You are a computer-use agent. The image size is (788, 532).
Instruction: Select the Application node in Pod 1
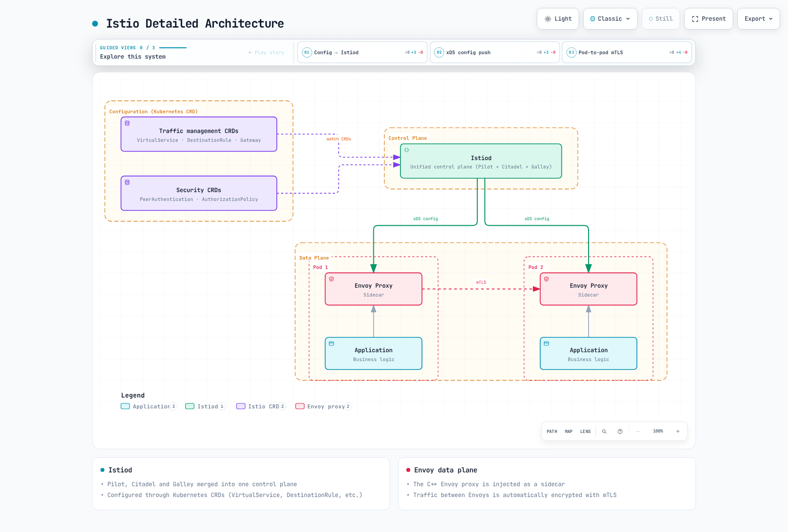tap(374, 354)
